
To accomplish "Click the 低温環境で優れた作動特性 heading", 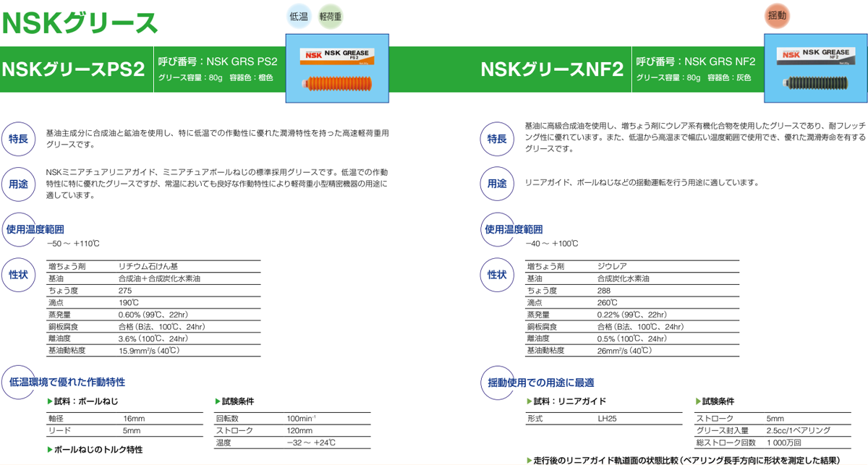I will (67, 382).
